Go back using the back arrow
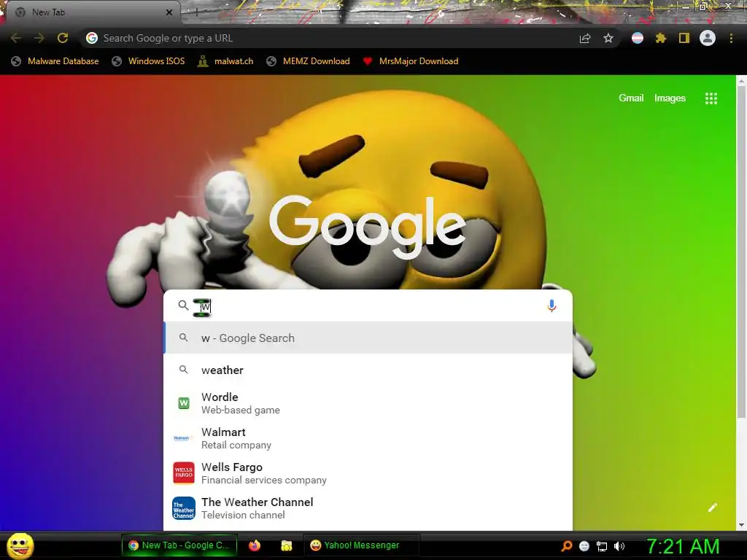Image resolution: width=747 pixels, height=560 pixels. [16, 38]
